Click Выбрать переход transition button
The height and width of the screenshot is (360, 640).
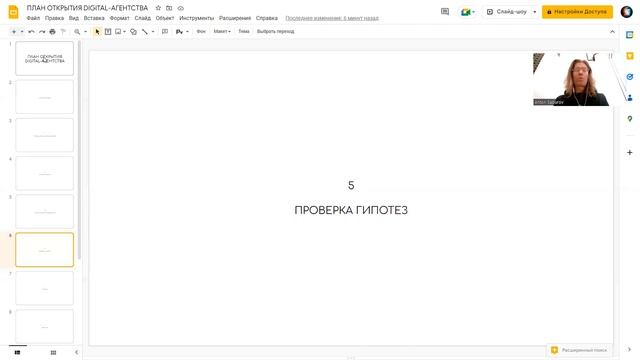(x=276, y=31)
